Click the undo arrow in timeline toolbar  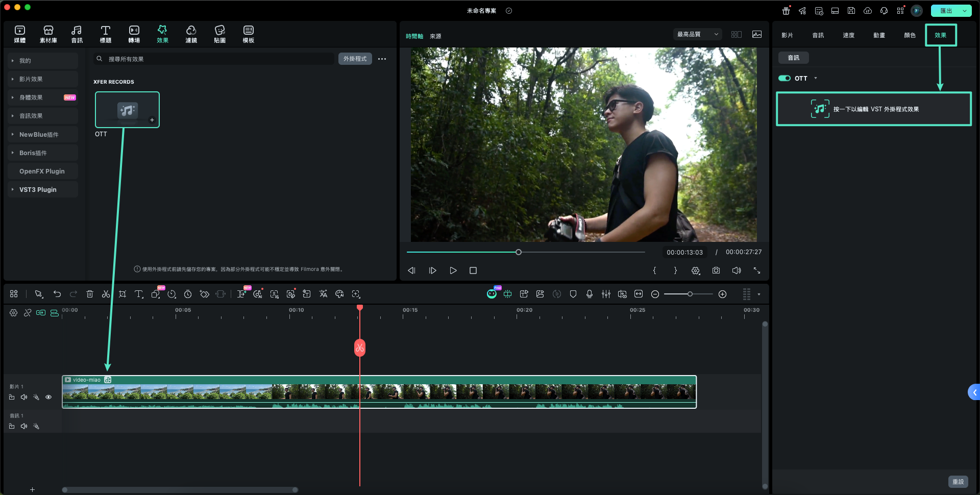[x=57, y=294]
